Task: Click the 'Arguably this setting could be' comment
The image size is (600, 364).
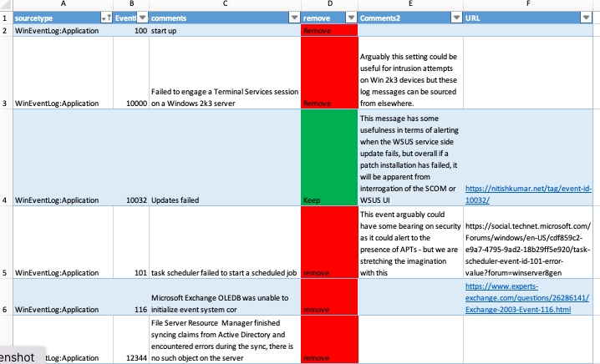Action: coord(410,73)
